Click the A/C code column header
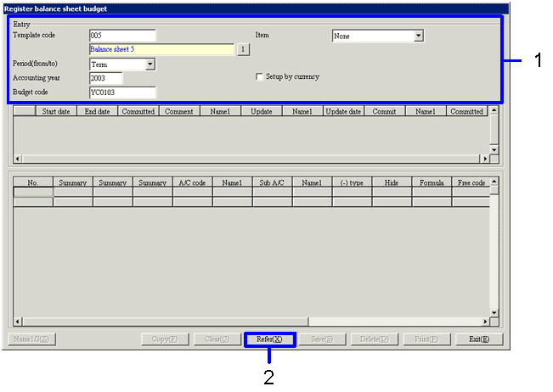Image resolution: width=553 pixels, height=392 pixels. pos(192,182)
